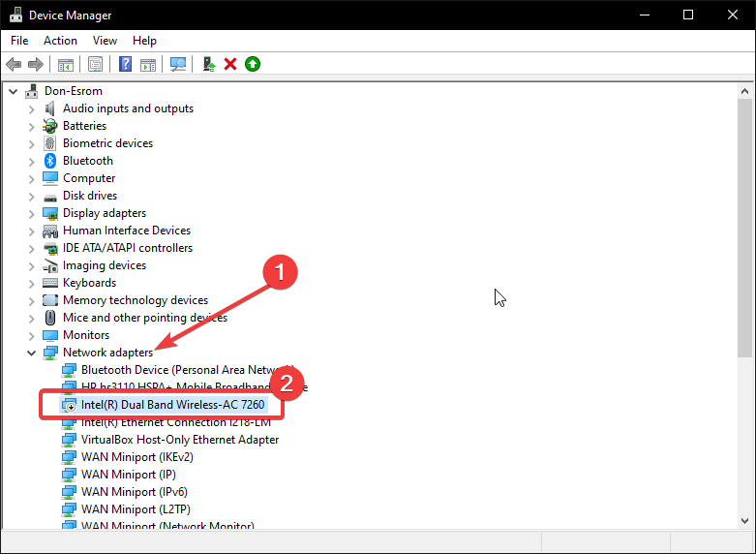Click the Mice and other pointing devices icon
The height and width of the screenshot is (554, 756).
pyautogui.click(x=50, y=318)
